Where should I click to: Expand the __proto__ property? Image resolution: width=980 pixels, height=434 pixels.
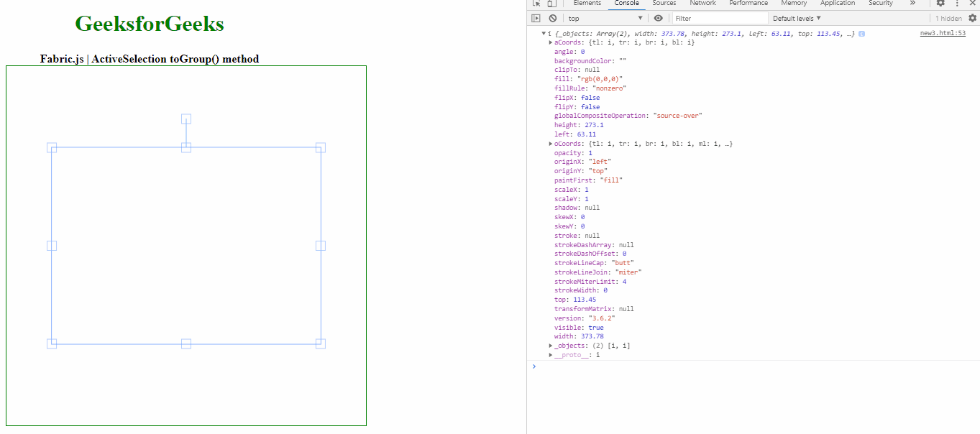(x=550, y=354)
